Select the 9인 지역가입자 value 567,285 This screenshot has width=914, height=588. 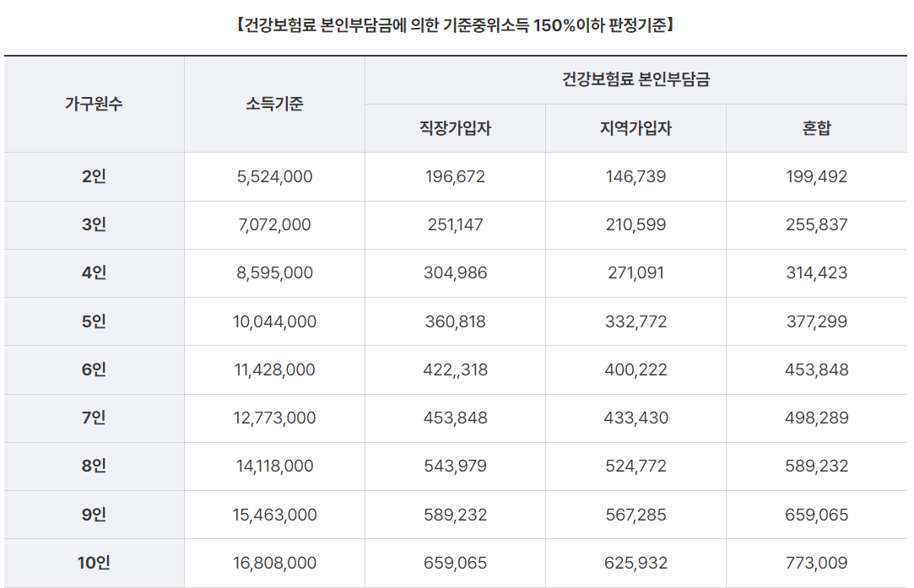coord(635,514)
